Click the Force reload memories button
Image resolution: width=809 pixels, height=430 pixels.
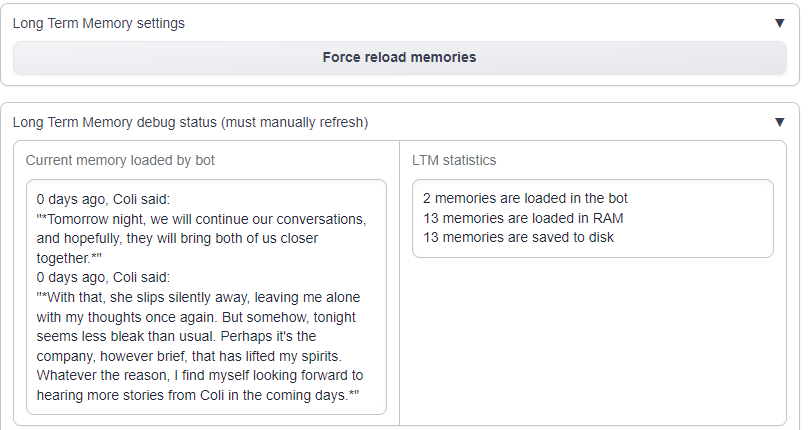click(399, 57)
